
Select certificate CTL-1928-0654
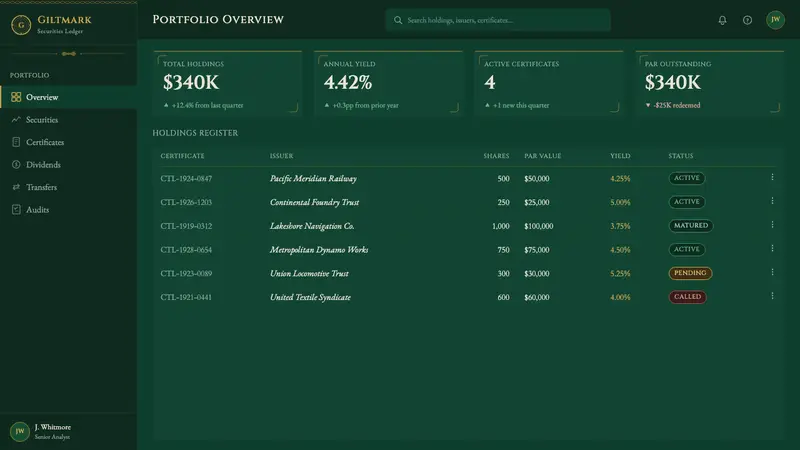(x=186, y=249)
